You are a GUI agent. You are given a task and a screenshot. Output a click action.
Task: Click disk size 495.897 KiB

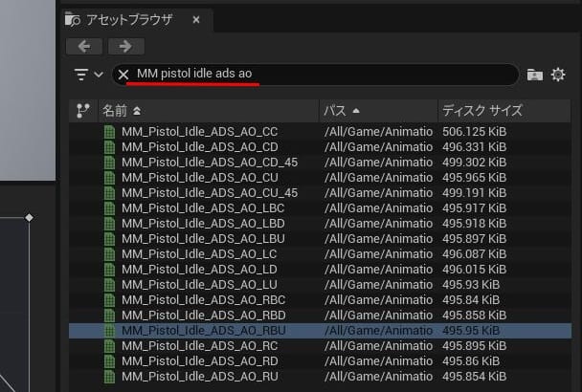tap(475, 239)
